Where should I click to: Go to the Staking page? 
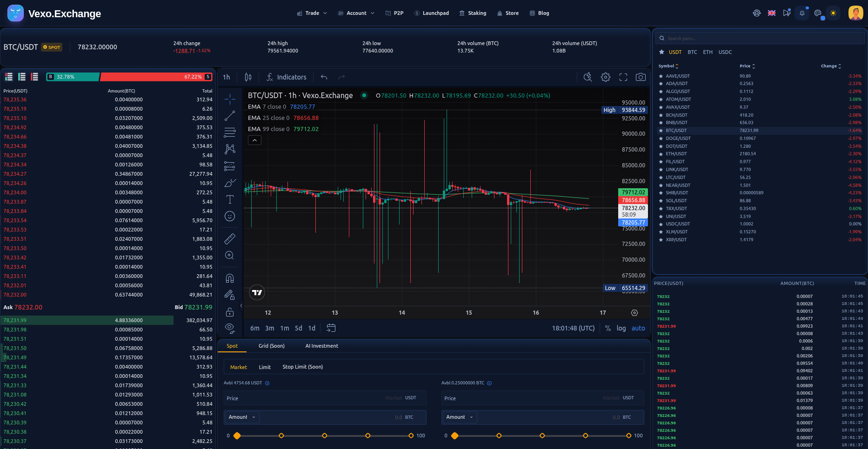(473, 13)
